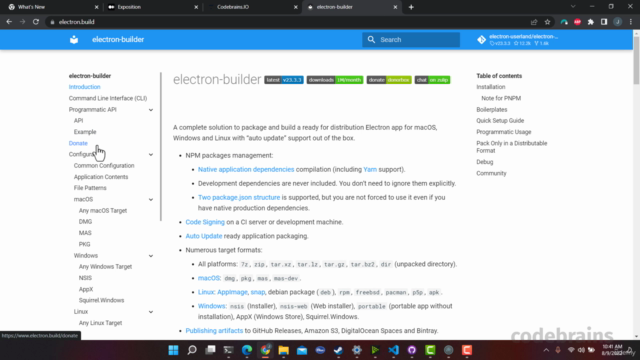The width and height of the screenshot is (640, 360).
Task: Collapse the macOS sidebar section
Action: point(151,200)
